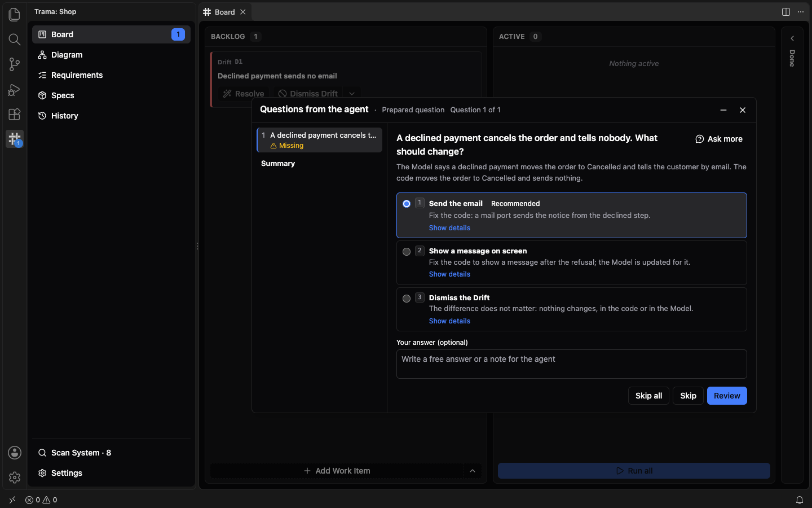Expand the Dismiss Drift dropdown chevron
This screenshot has width=812, height=508.
pyautogui.click(x=352, y=94)
